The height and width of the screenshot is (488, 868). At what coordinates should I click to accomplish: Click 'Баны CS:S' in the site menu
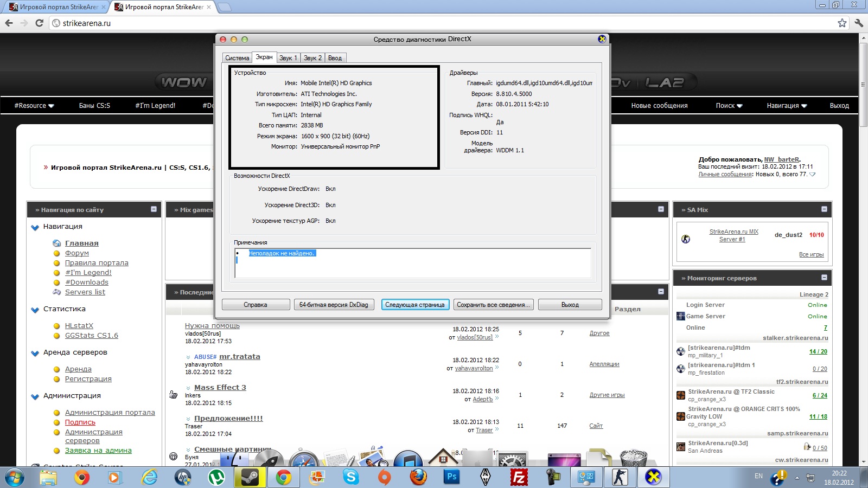coord(94,106)
